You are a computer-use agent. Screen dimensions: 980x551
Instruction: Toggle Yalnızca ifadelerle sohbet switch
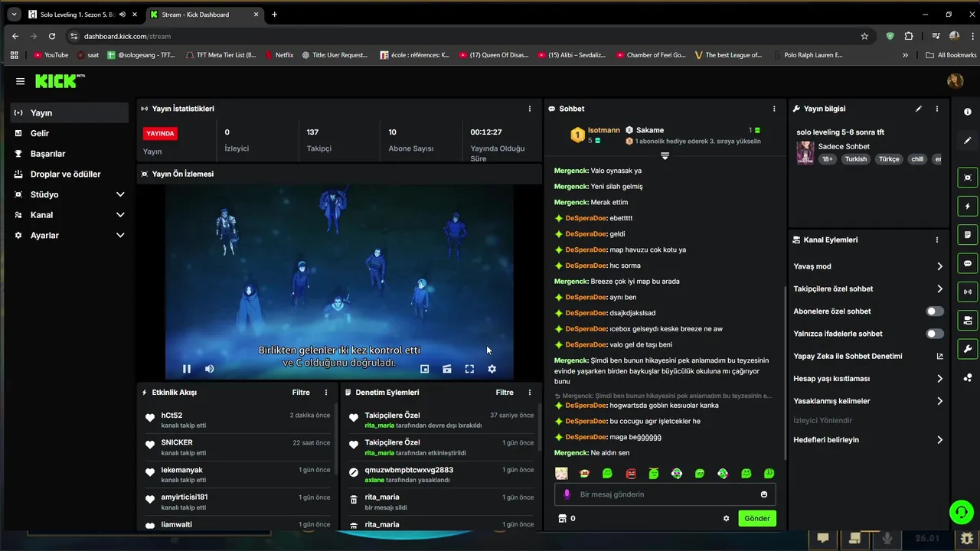(935, 334)
